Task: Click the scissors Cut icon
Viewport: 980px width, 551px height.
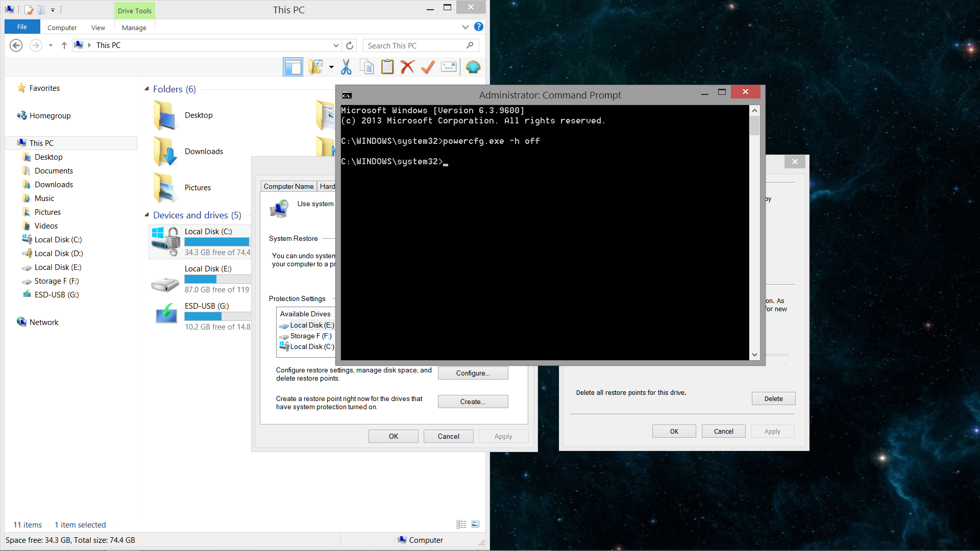Action: 346,67
